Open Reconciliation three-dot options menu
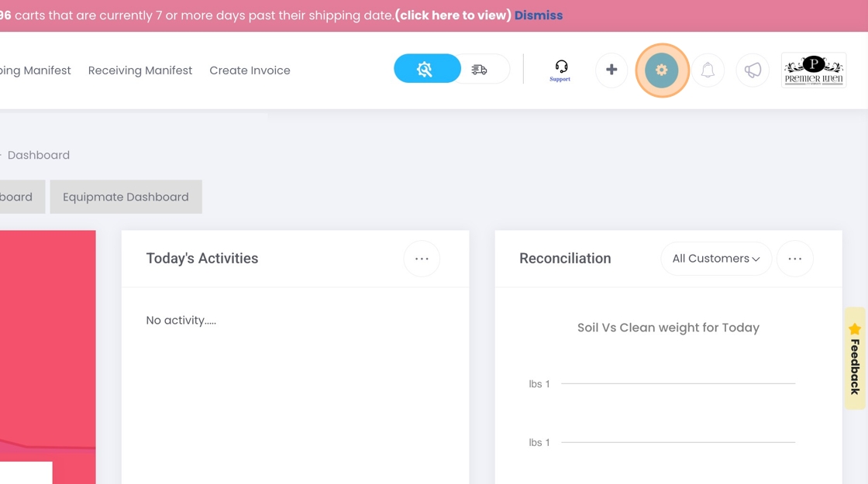Viewport: 868px width, 484px height. (795, 259)
